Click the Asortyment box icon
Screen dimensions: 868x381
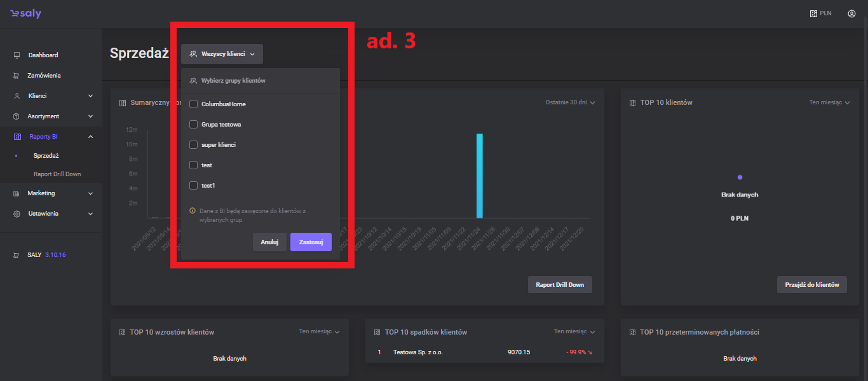pos(17,116)
